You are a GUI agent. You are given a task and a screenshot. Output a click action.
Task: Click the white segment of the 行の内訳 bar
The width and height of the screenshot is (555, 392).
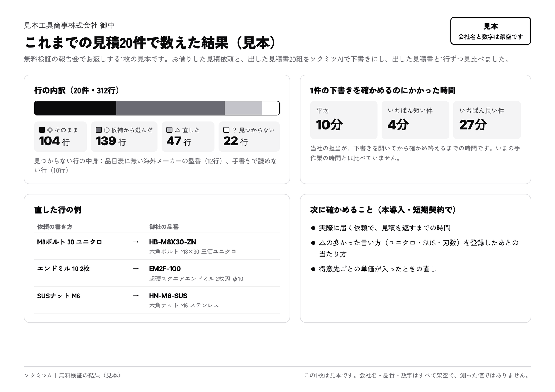coord(271,108)
